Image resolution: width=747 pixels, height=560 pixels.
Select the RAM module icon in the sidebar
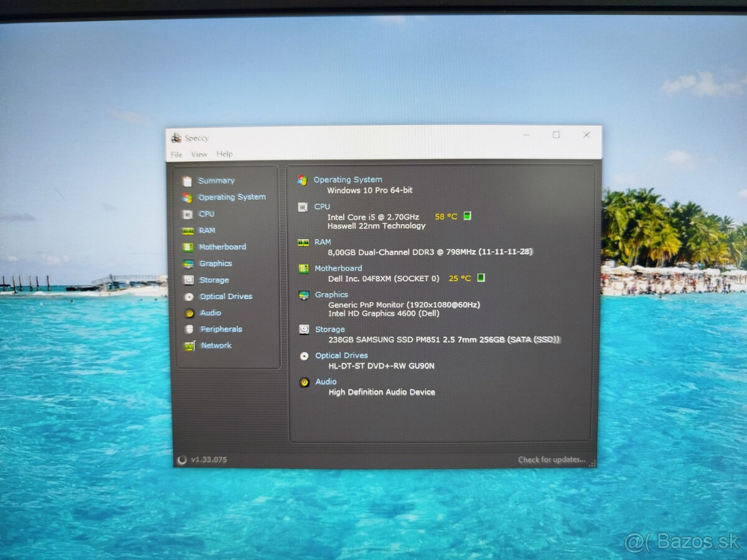point(187,231)
